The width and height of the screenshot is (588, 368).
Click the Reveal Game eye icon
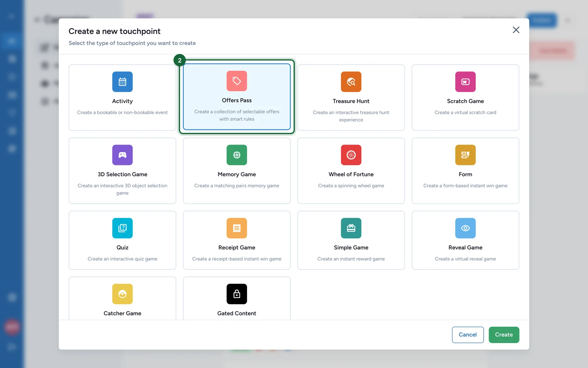[x=465, y=228]
